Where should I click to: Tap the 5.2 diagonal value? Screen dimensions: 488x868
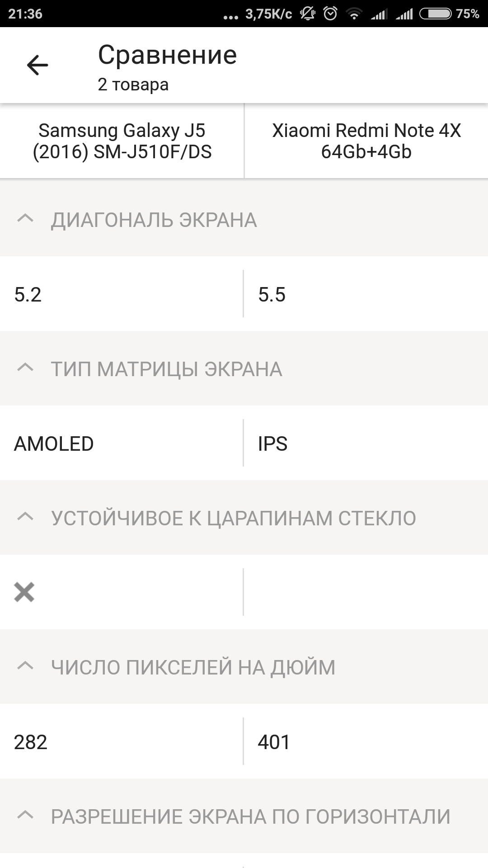(x=28, y=294)
